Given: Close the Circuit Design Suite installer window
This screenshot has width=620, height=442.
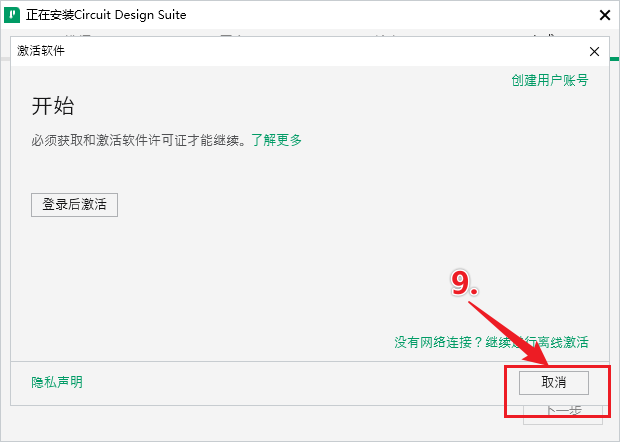Looking at the screenshot, I should pos(605,15).
